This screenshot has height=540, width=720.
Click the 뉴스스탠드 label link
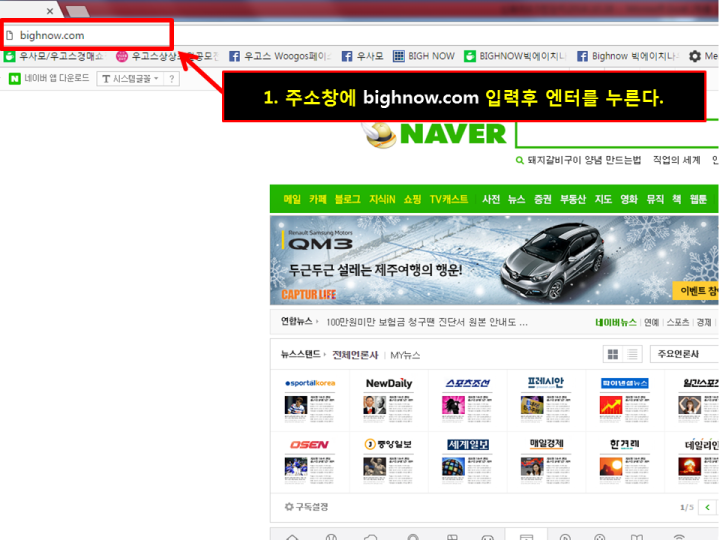(301, 354)
